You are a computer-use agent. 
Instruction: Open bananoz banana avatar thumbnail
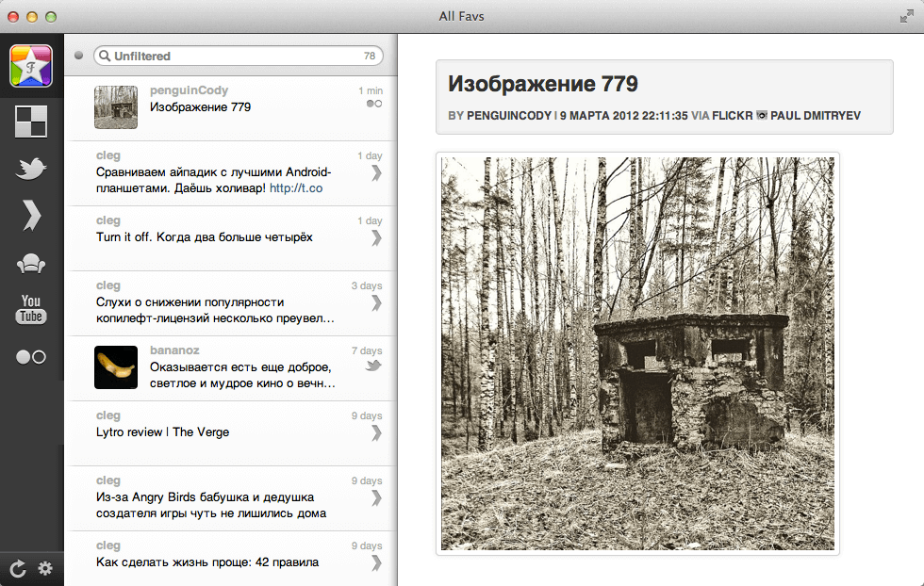(x=116, y=367)
